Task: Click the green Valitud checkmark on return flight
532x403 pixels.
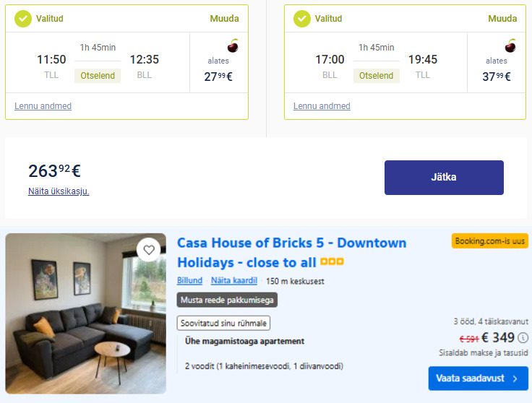Action: [x=301, y=19]
